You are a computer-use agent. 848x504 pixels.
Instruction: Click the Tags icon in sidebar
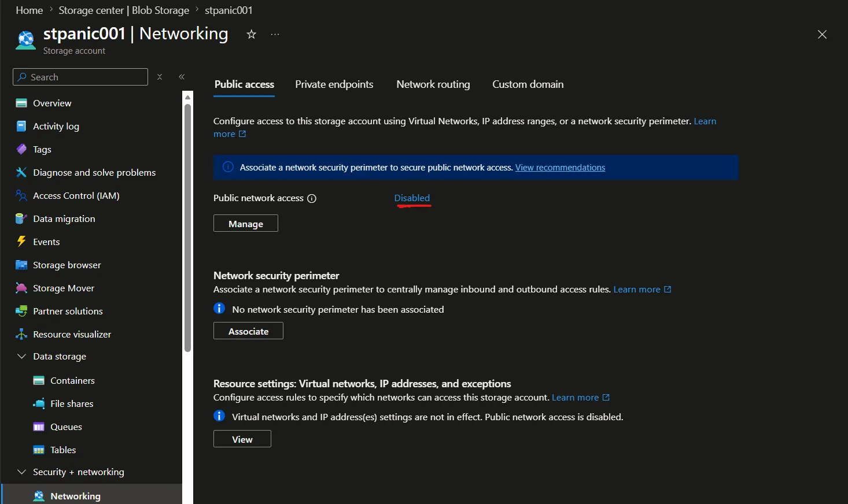(x=21, y=149)
